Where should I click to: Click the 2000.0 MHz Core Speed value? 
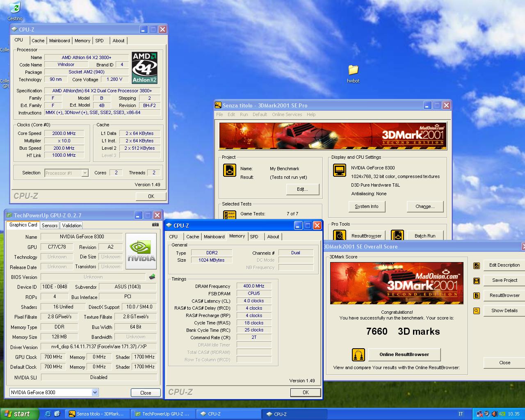click(x=64, y=133)
